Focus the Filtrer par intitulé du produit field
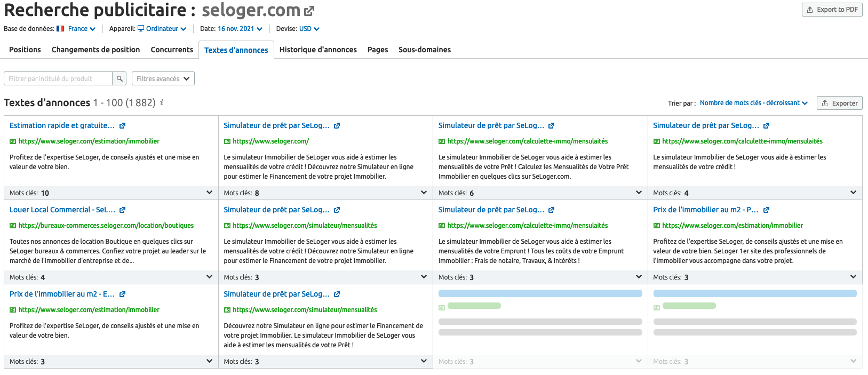The image size is (868, 375). tap(58, 79)
